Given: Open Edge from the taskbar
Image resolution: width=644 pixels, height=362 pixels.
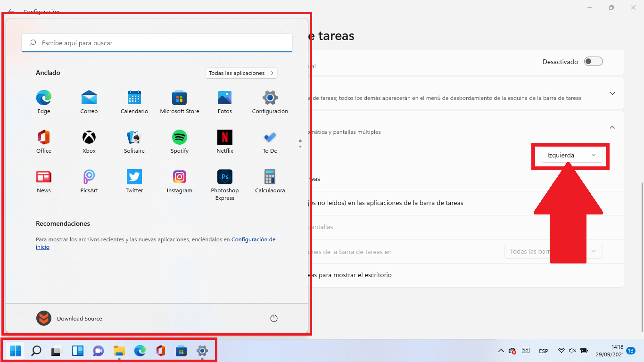Looking at the screenshot, I should coord(140,351).
